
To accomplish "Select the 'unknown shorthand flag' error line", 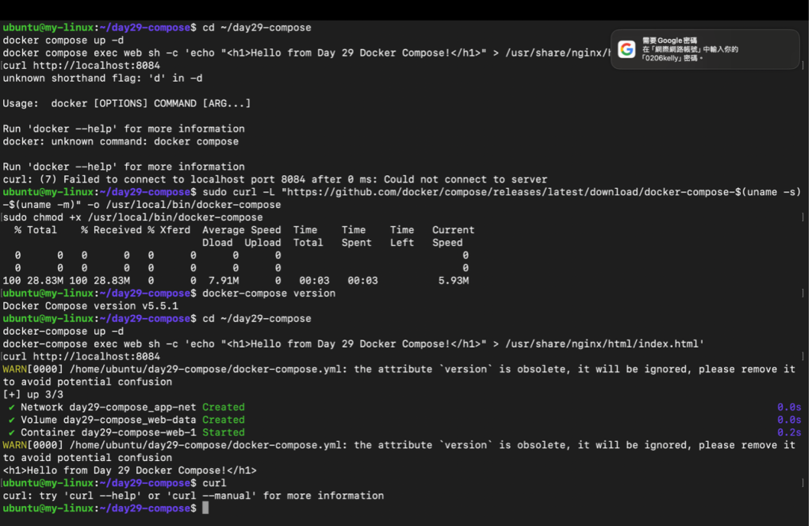I will pyautogui.click(x=102, y=79).
